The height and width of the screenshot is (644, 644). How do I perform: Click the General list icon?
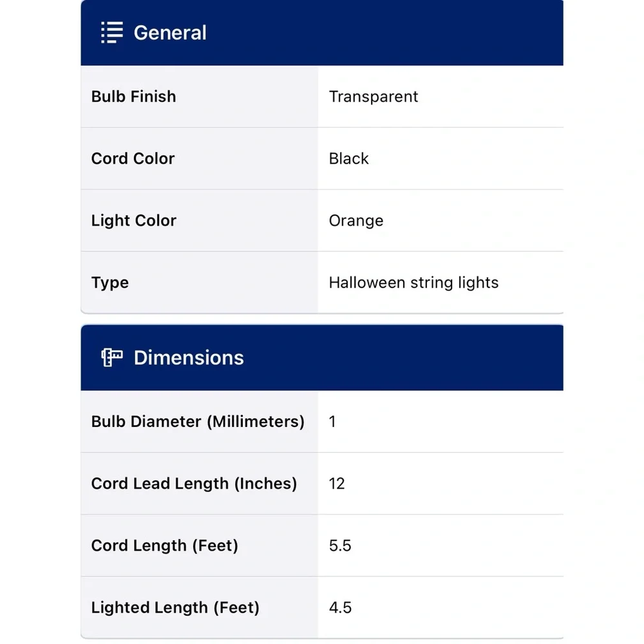click(x=111, y=32)
